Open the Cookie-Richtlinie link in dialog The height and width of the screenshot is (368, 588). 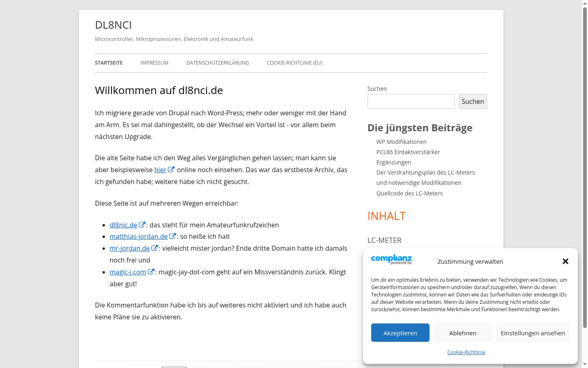(x=466, y=352)
